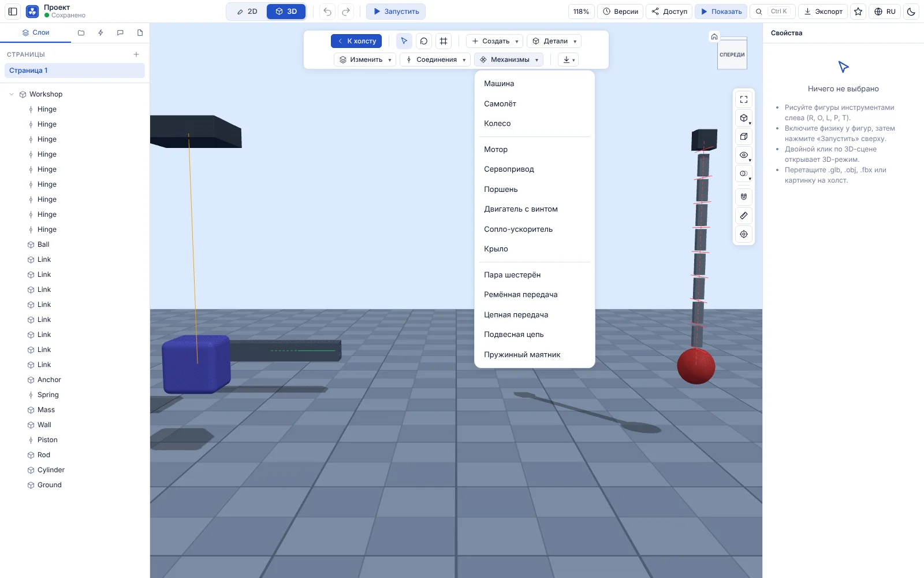Image resolution: width=924 pixels, height=578 pixels.
Task: Click the К холсту back button
Action: coord(357,41)
